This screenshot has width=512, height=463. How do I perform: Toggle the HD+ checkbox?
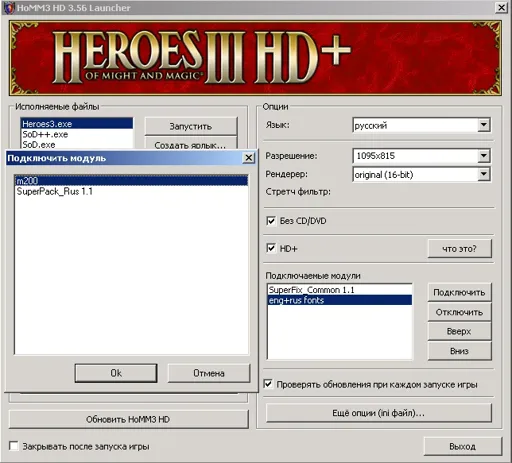(271, 248)
